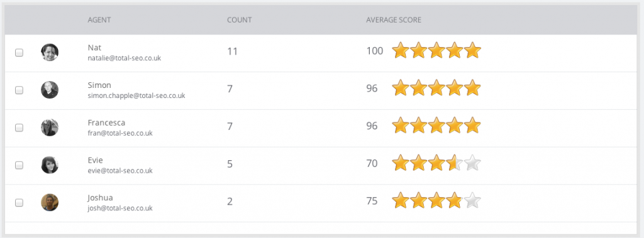Image resolution: width=644 pixels, height=238 pixels.
Task: Click Evie's score value 70
Action: (x=372, y=164)
